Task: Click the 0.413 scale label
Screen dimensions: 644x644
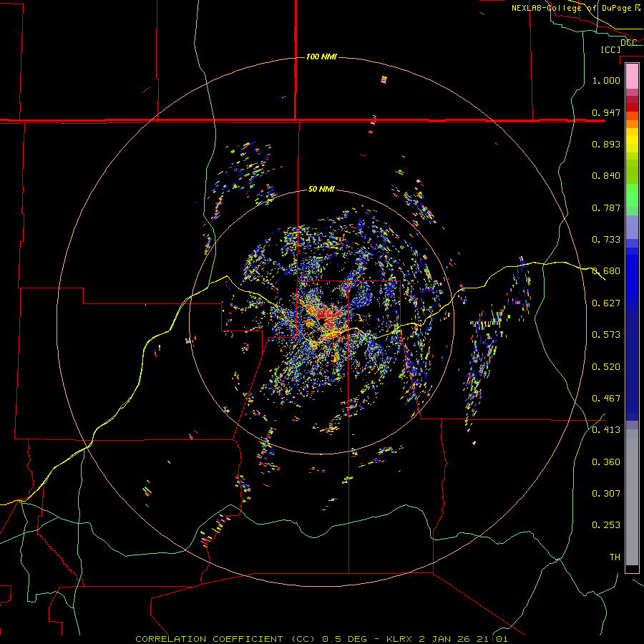Action: [x=606, y=430]
